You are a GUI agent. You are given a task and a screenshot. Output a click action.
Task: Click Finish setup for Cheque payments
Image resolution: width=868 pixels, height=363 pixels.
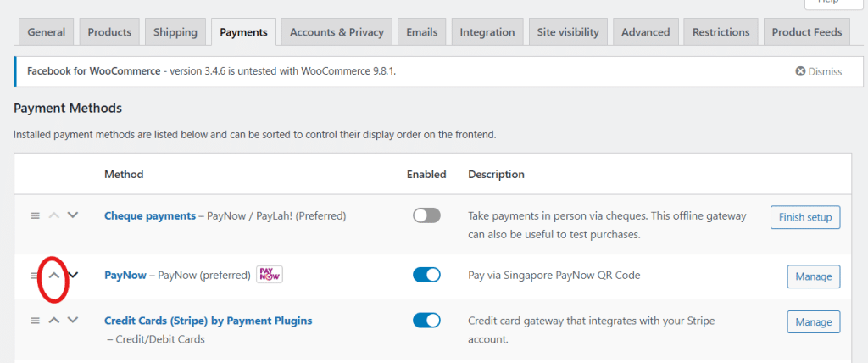point(804,217)
